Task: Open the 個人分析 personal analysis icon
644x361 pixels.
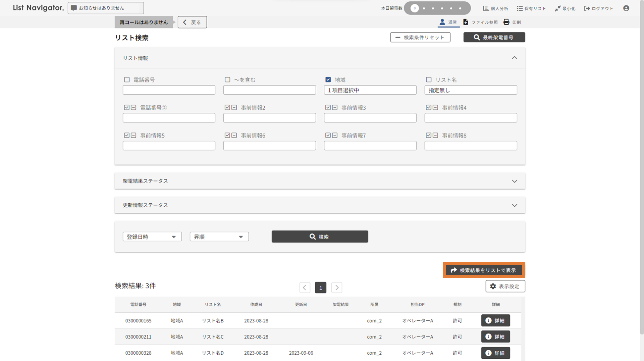Action: point(486,8)
